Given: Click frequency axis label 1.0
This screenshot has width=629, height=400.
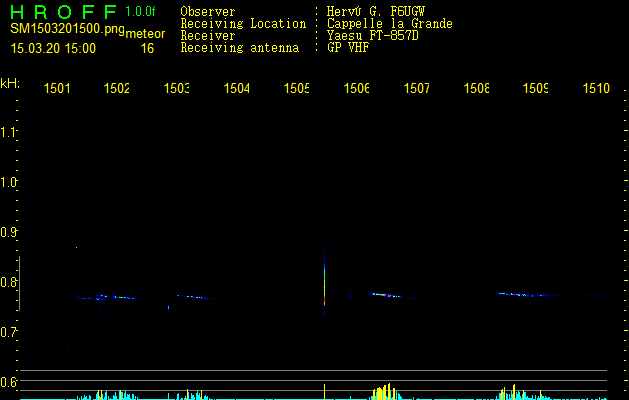Looking at the screenshot, I should tap(8, 182).
